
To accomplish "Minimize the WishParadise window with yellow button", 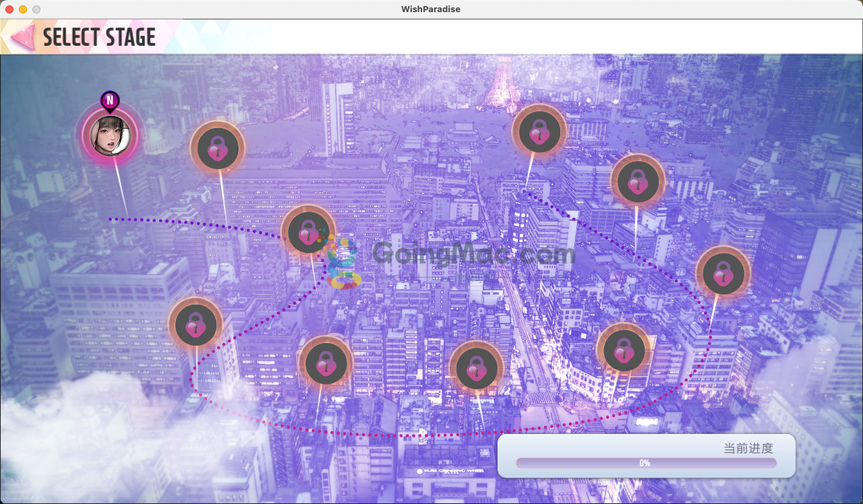I will tap(23, 9).
